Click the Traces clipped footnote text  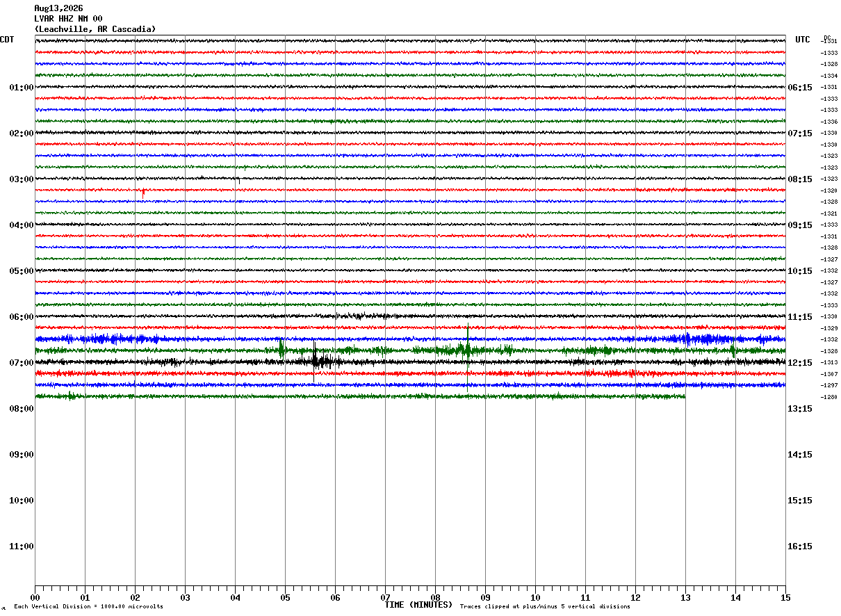[x=545, y=607]
